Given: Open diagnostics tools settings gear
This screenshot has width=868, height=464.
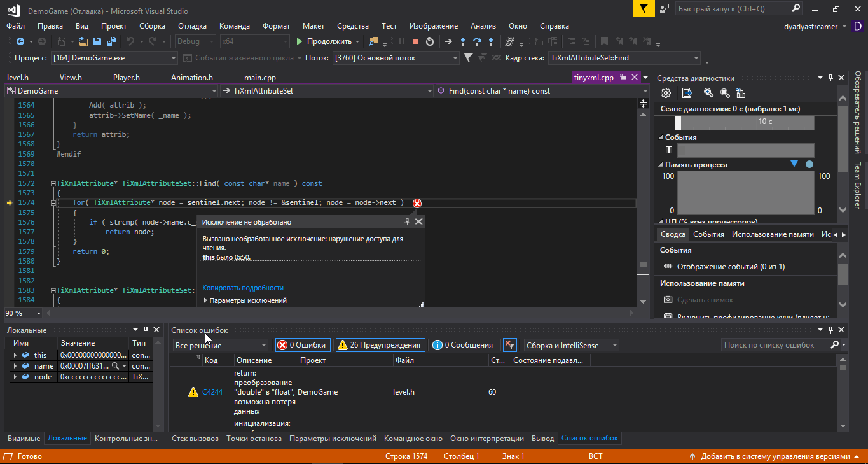Looking at the screenshot, I should point(666,93).
